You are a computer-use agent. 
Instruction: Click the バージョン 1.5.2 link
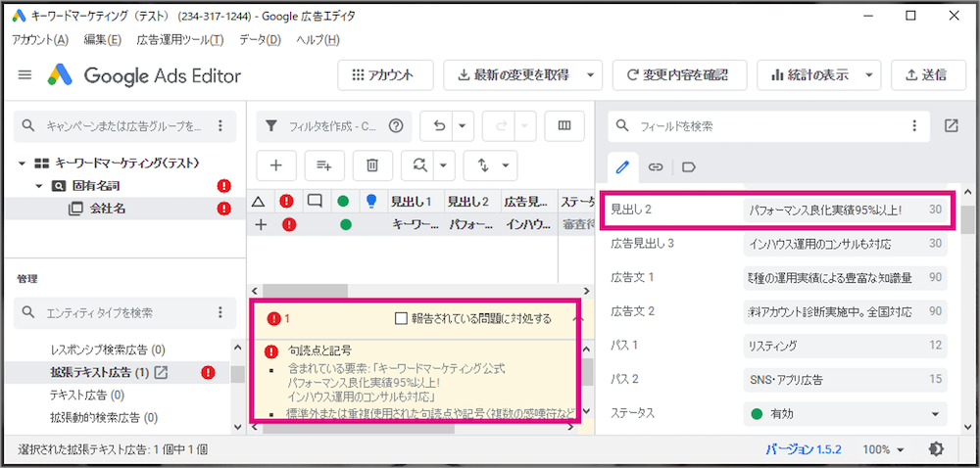click(804, 449)
